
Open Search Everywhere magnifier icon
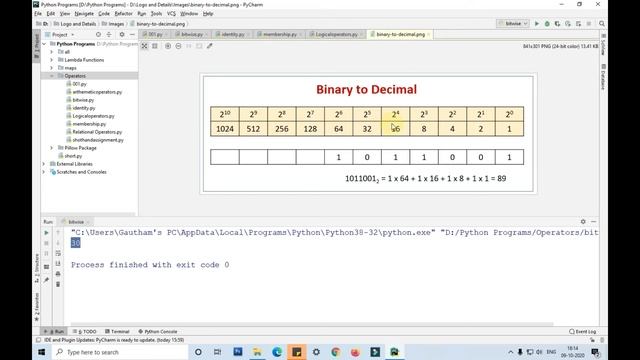tap(602, 24)
